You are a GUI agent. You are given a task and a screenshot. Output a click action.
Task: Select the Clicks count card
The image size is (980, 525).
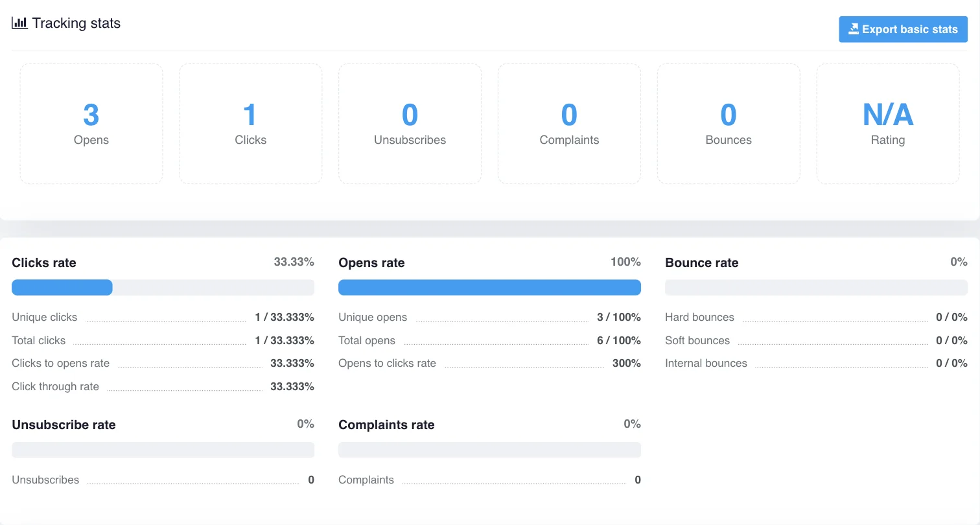[251, 123]
